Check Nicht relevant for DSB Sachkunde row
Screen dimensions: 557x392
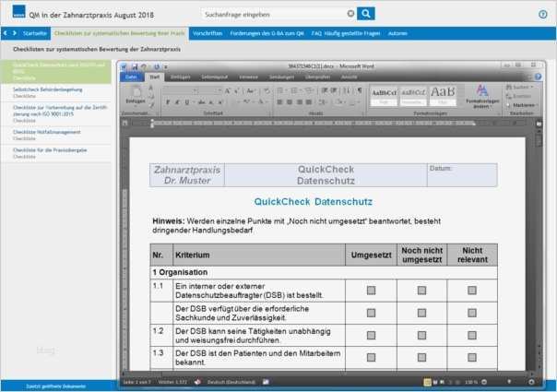[472, 313]
